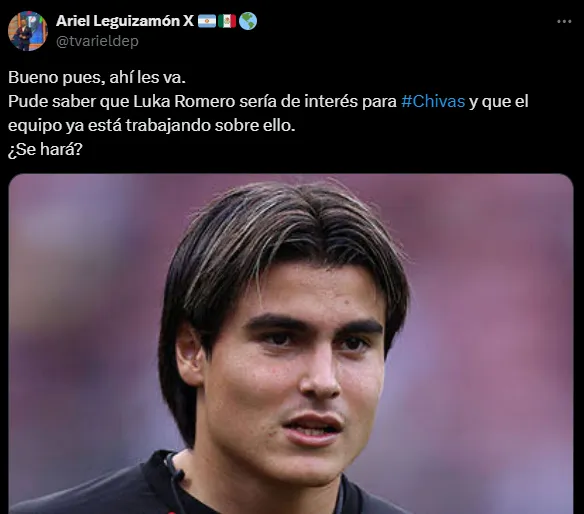The width and height of the screenshot is (584, 514).
Task: Click the words 'y que el' after the hashtag
Action: coord(499,101)
